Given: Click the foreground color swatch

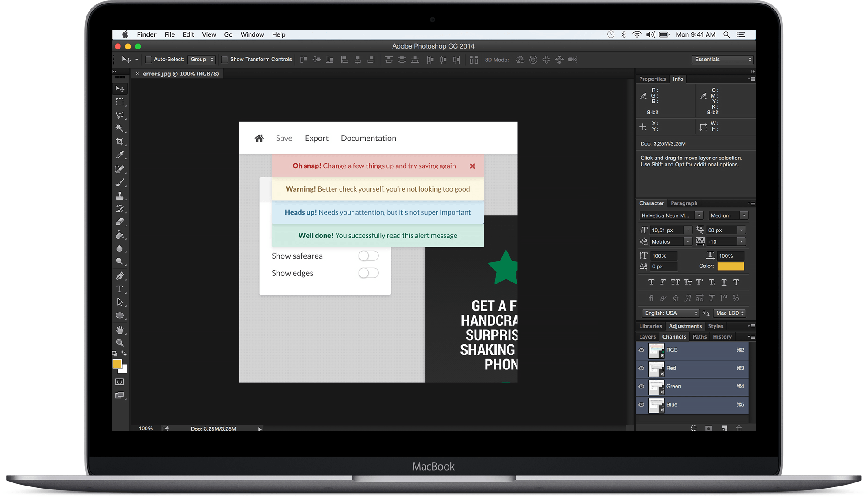Looking at the screenshot, I should 117,364.
